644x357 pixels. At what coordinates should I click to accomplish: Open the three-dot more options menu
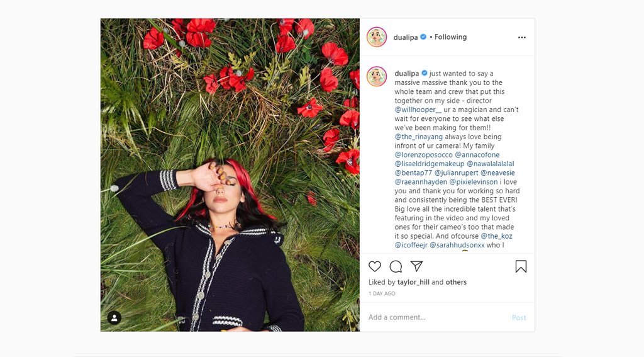click(x=521, y=37)
